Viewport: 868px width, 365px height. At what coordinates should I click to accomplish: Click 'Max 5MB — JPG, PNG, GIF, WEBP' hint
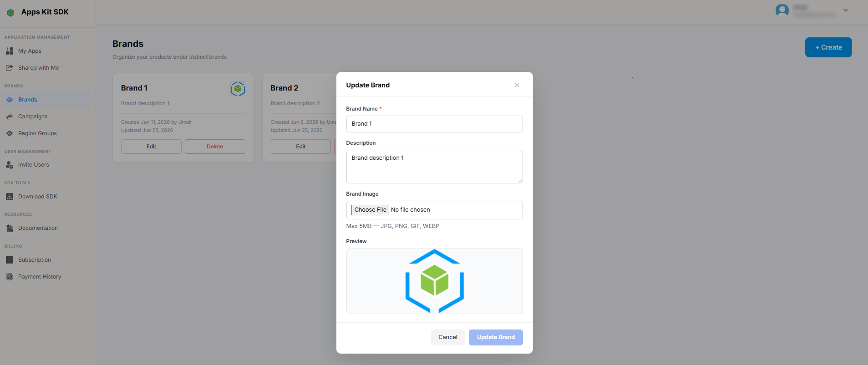coord(393,226)
